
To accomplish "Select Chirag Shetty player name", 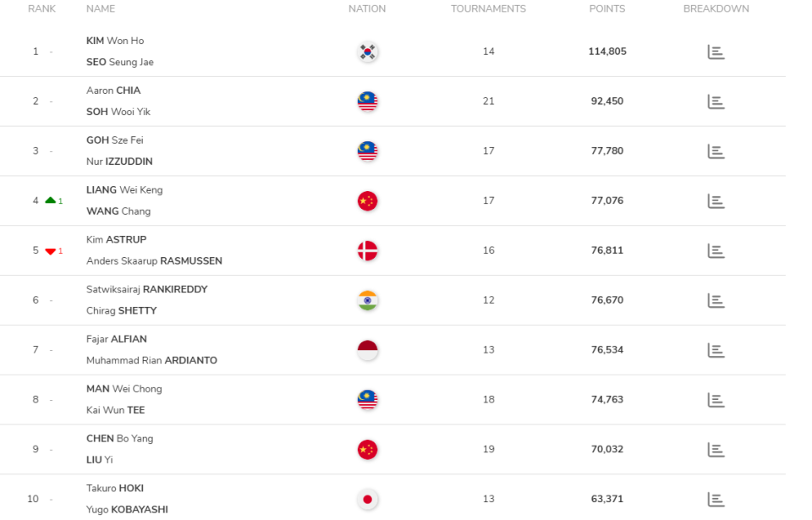I will coord(121,311).
